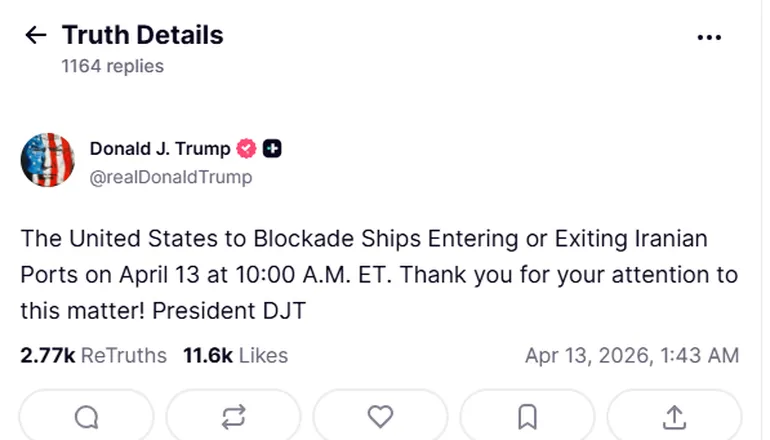Click the reply speech bubble icon
This screenshot has height=440, width=770.
coord(87,416)
